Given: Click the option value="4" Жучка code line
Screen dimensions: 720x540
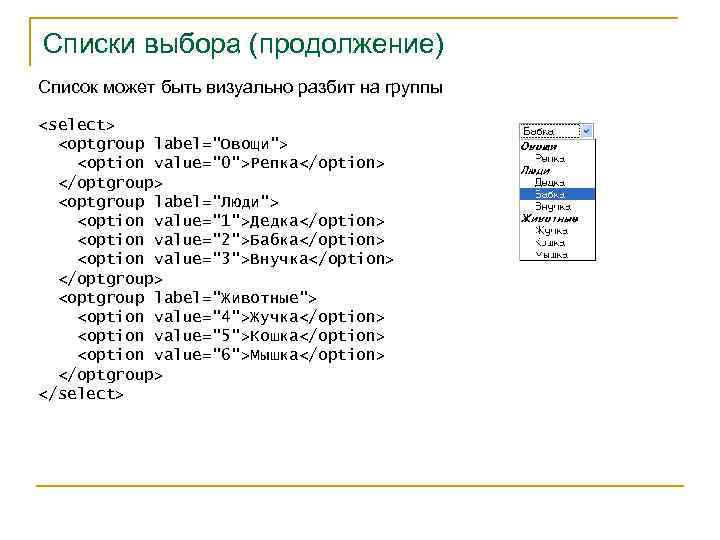Looking at the screenshot, I should pyautogui.click(x=231, y=317).
